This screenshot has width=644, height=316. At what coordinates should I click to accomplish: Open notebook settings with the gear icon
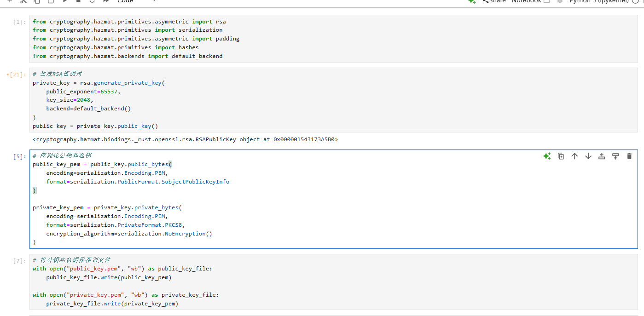pyautogui.click(x=560, y=1)
